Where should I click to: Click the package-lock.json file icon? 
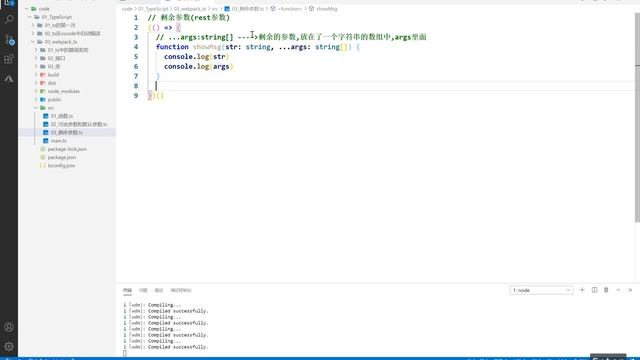[x=42, y=149]
